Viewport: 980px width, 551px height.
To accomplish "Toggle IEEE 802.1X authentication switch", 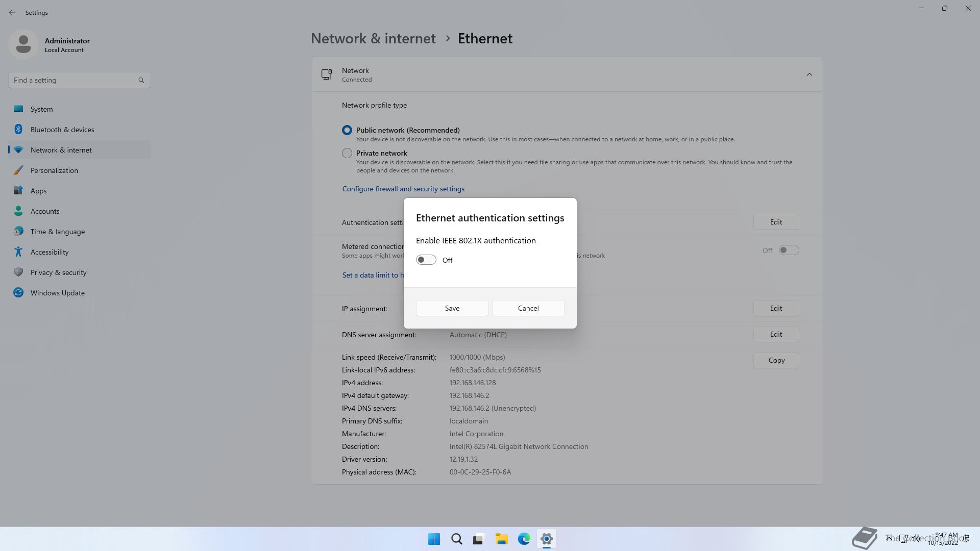I will 426,260.
